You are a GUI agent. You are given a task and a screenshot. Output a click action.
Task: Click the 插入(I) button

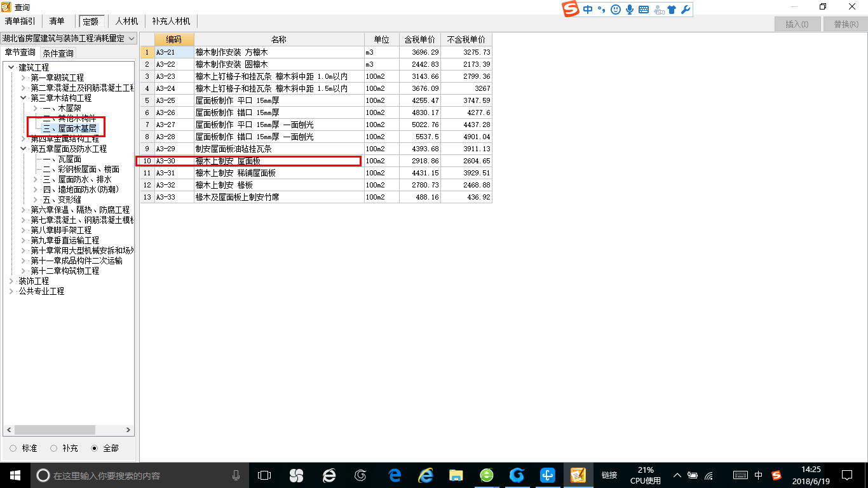point(797,24)
